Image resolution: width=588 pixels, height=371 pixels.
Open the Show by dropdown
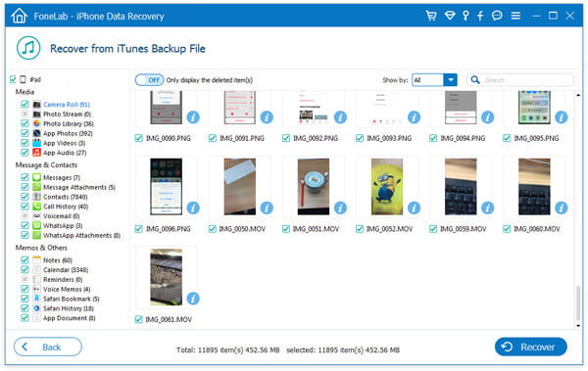[434, 80]
